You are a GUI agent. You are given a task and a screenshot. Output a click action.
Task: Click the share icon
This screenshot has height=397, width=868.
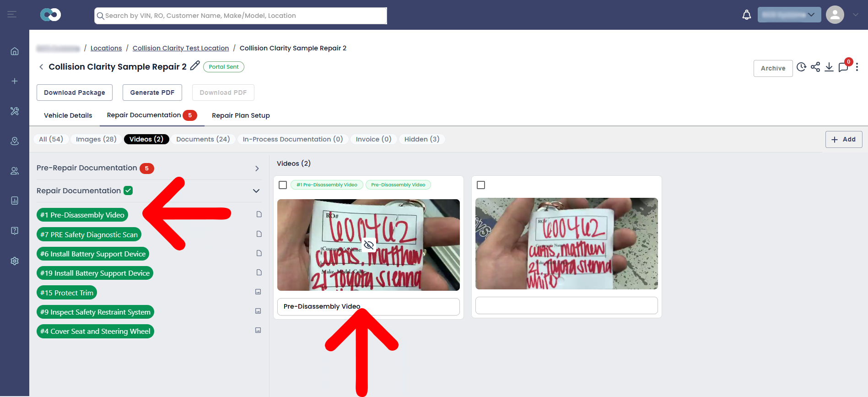pyautogui.click(x=815, y=67)
